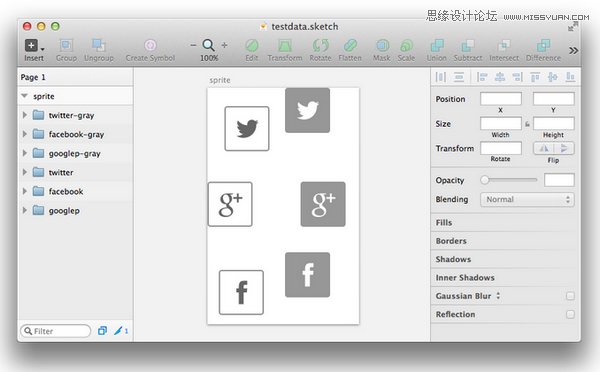Screen dimensions: 600x372
Task: Click the Width input field
Action: (501, 123)
